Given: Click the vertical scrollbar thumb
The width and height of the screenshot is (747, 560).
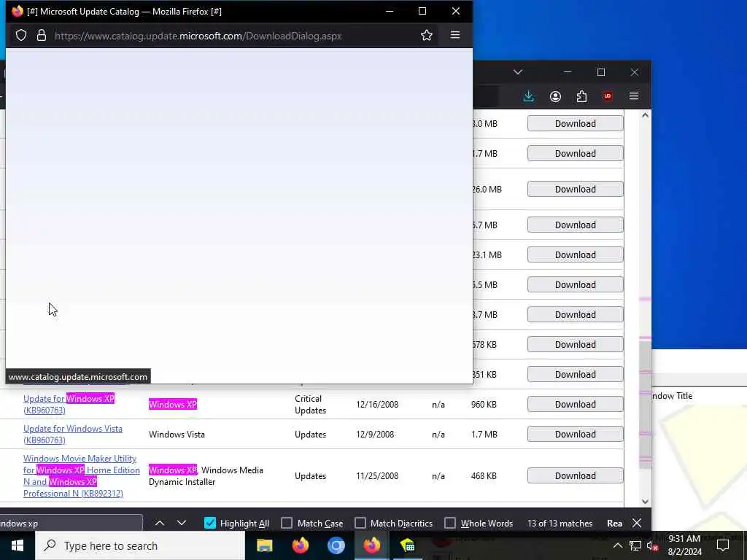Looking at the screenshot, I should click(x=645, y=404).
